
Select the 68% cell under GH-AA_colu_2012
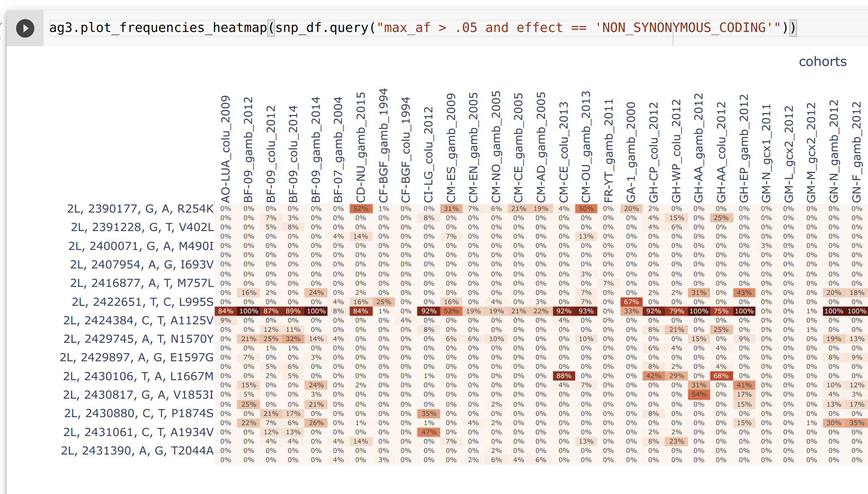tap(721, 376)
